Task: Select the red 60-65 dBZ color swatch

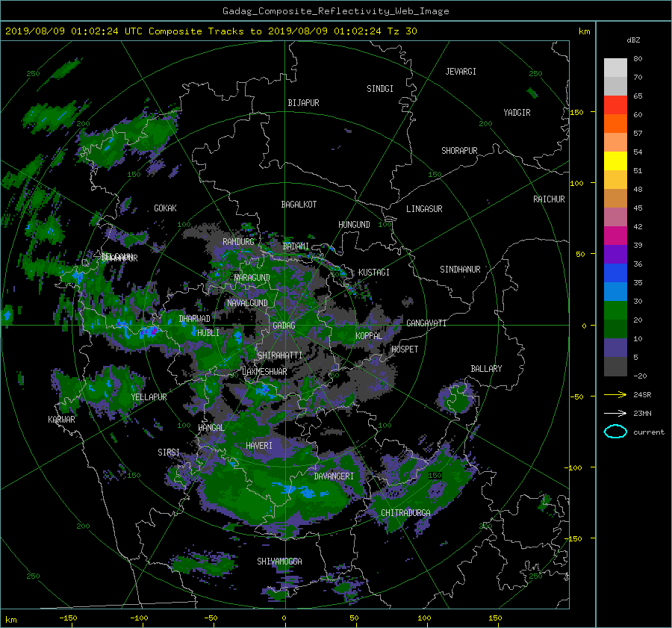Action: click(x=615, y=105)
